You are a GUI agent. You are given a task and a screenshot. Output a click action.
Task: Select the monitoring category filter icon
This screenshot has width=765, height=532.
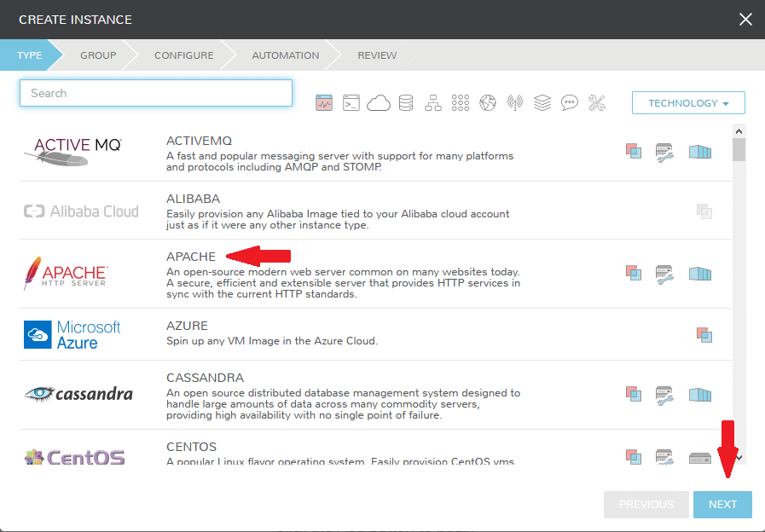(x=324, y=103)
